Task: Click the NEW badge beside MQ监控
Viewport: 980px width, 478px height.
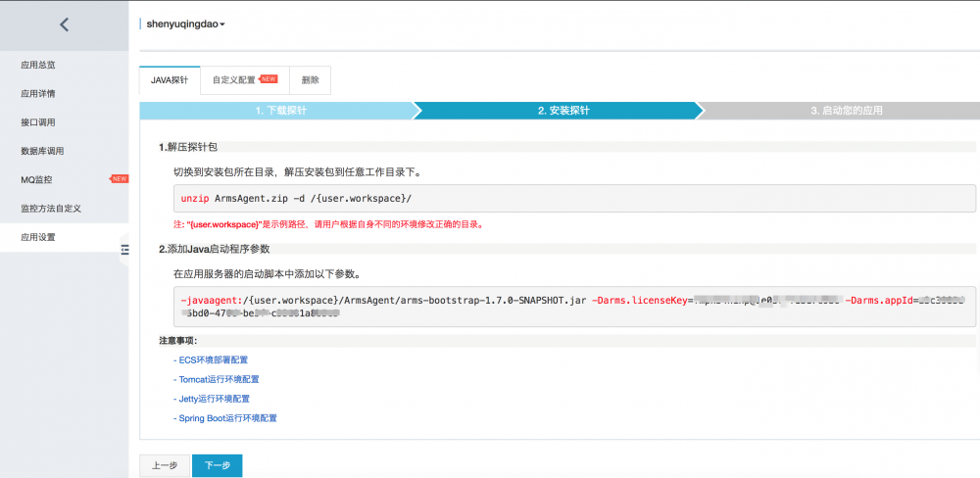Action: pyautogui.click(x=119, y=178)
